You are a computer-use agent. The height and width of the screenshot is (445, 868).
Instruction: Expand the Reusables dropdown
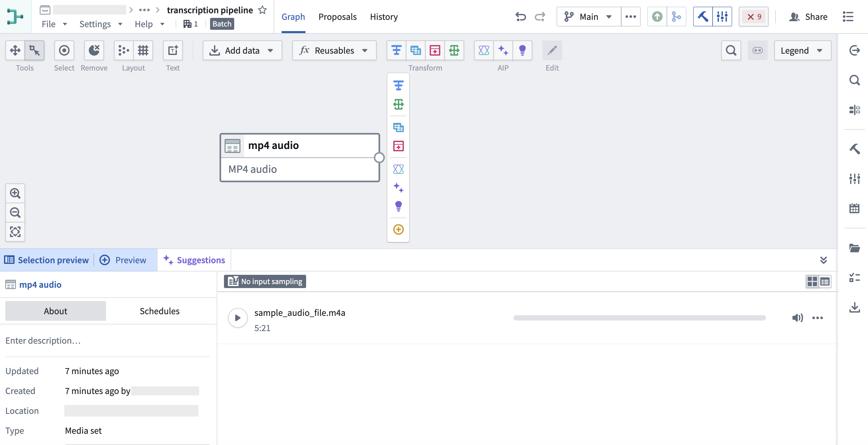point(334,51)
